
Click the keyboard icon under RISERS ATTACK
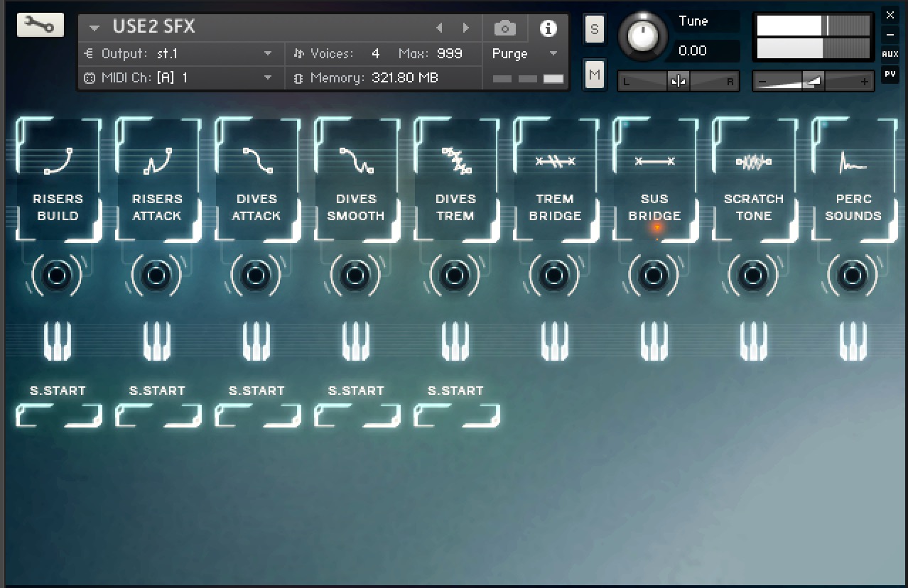156,341
